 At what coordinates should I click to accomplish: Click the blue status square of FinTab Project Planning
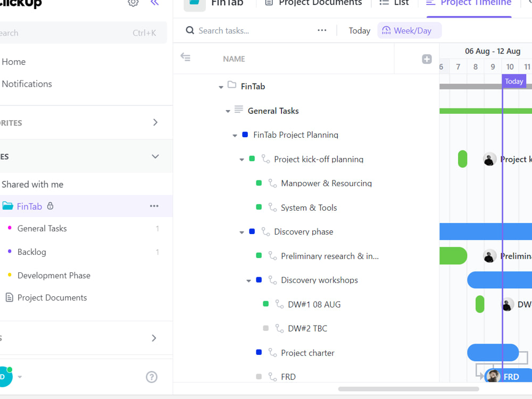click(x=245, y=135)
